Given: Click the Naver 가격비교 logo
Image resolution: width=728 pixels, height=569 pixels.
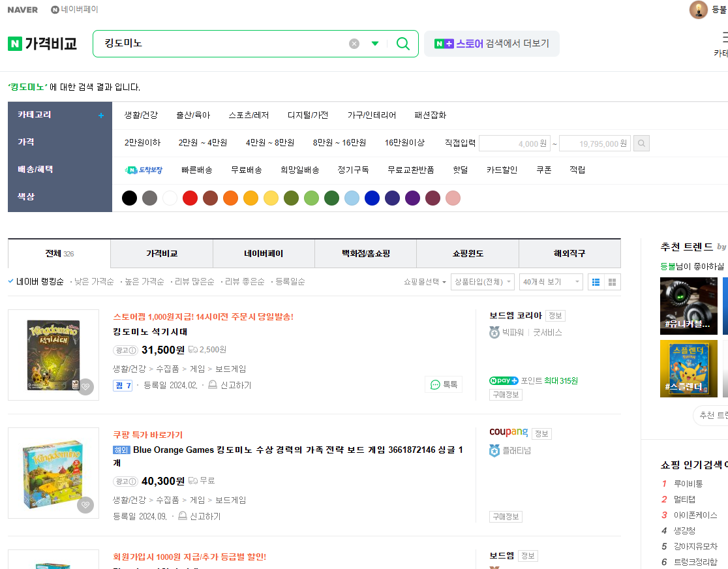Looking at the screenshot, I should [42, 44].
